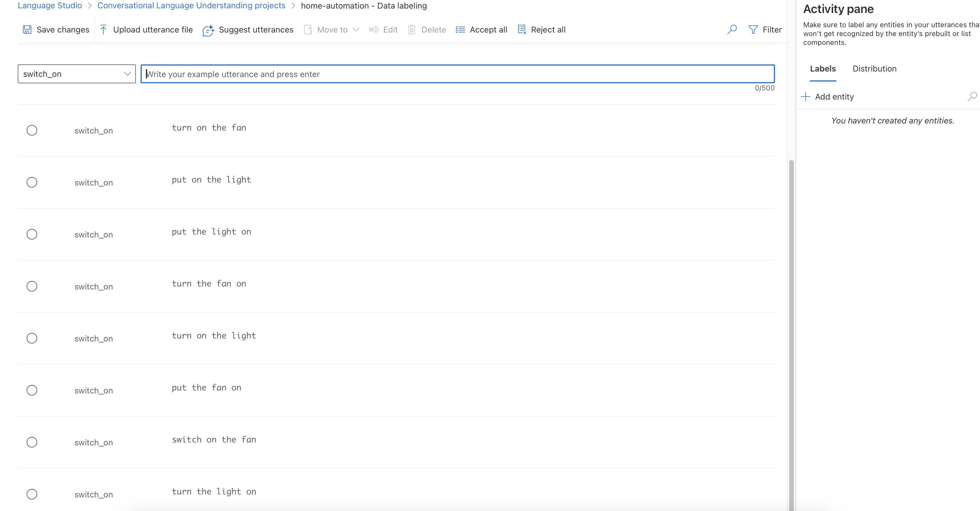980x511 pixels.
Task: Click the example utterance input field
Action: click(x=457, y=74)
